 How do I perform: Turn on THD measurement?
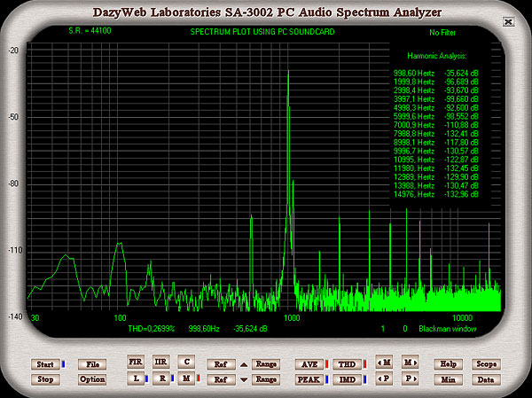tap(348, 363)
